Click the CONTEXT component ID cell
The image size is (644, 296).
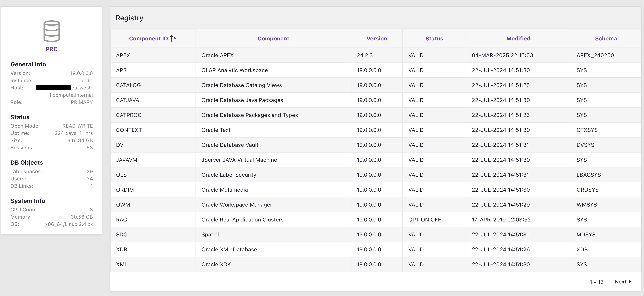pyautogui.click(x=153, y=130)
